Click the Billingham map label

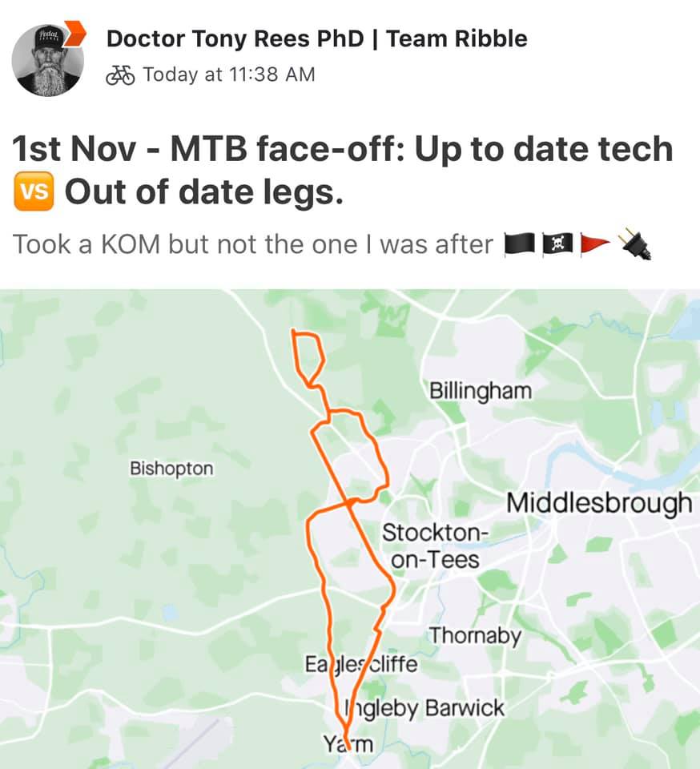tap(481, 391)
